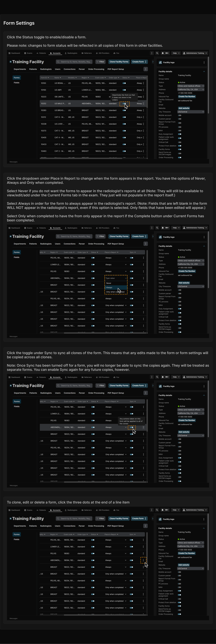Select Never in Place in Report dropdown
Image resolution: width=216 pixels, height=644 pixels.
[116, 283]
